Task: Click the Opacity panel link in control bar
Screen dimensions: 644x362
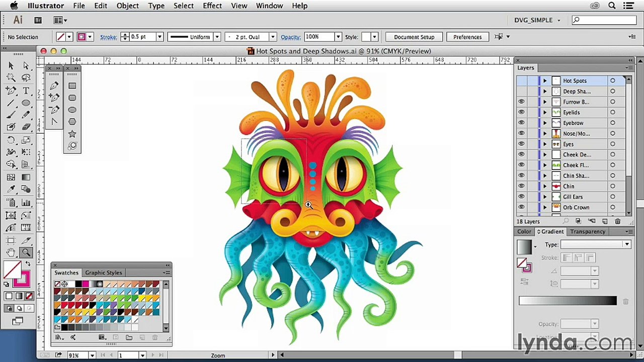Action: pos(291,37)
